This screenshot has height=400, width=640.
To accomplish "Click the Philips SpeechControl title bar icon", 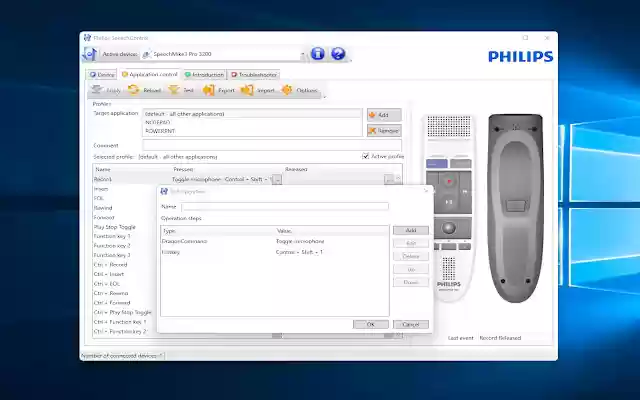I will point(87,38).
